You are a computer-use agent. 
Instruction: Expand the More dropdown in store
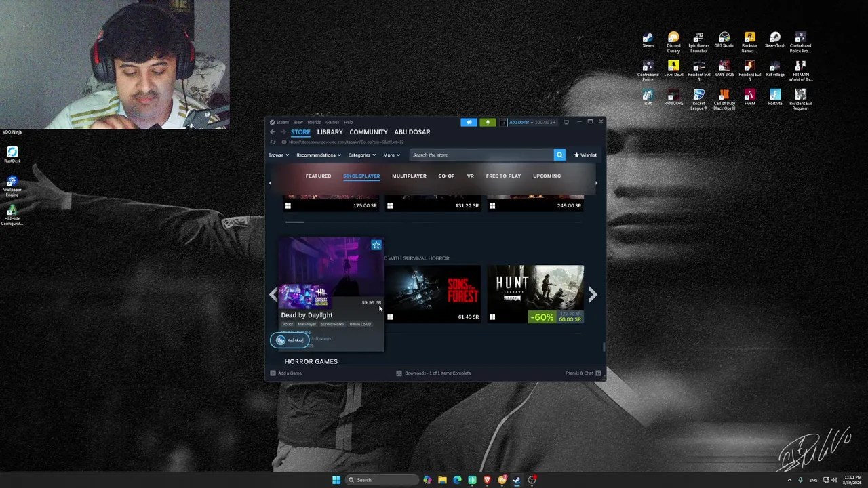click(x=391, y=155)
